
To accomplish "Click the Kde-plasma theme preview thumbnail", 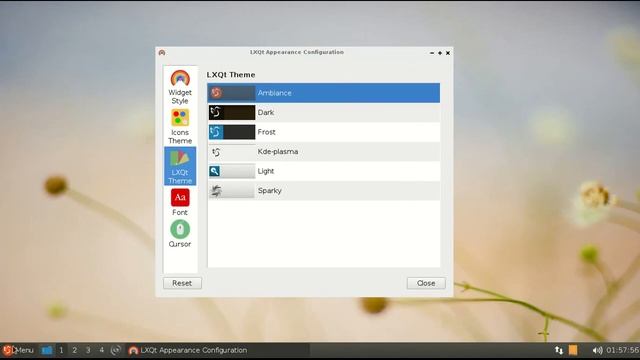I will [x=232, y=152].
